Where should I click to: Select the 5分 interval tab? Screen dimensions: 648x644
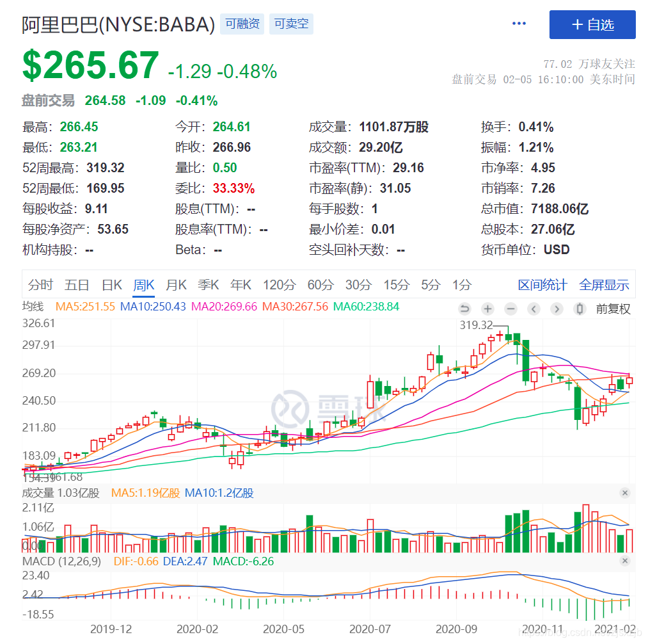click(431, 285)
